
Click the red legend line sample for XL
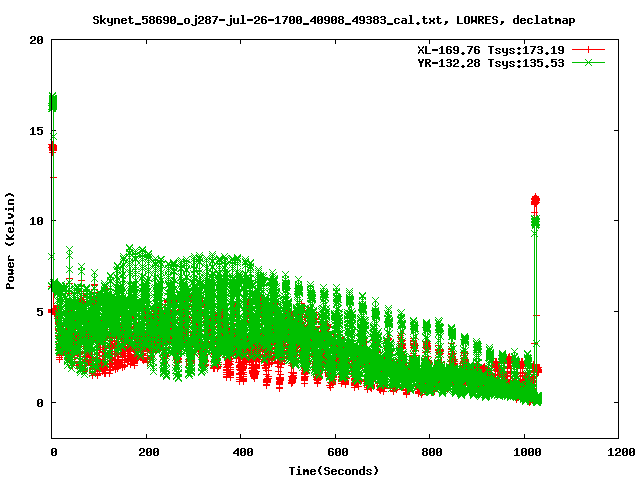(x=588, y=50)
